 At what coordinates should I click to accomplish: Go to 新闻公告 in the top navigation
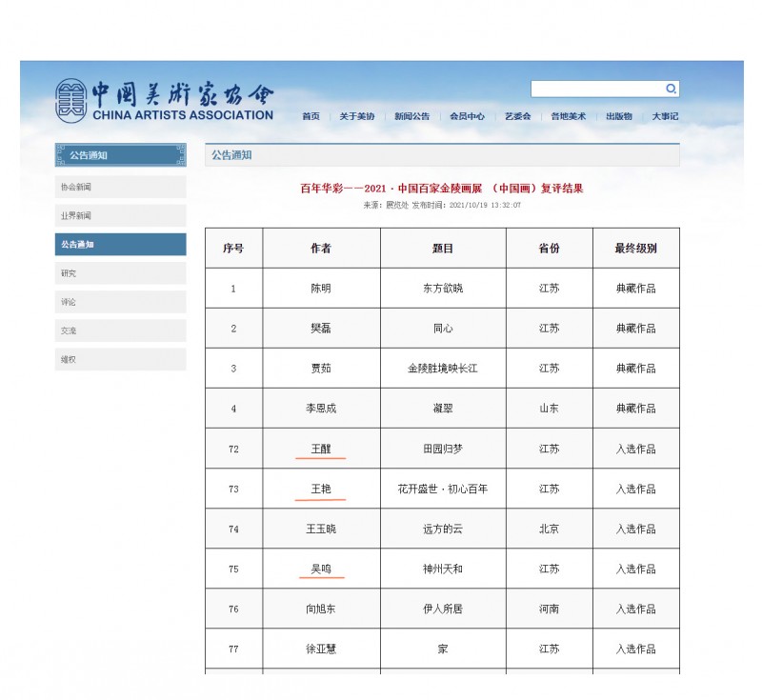(412, 116)
